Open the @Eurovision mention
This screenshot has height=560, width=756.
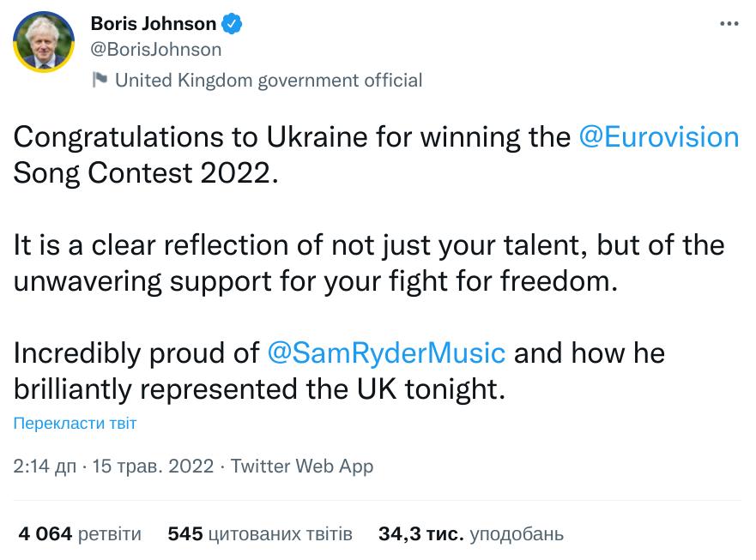coord(659,137)
